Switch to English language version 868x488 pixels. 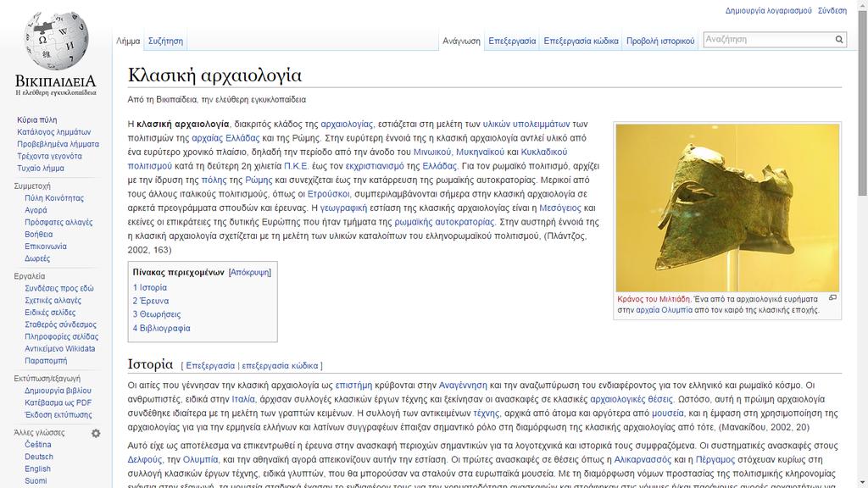[37, 469]
